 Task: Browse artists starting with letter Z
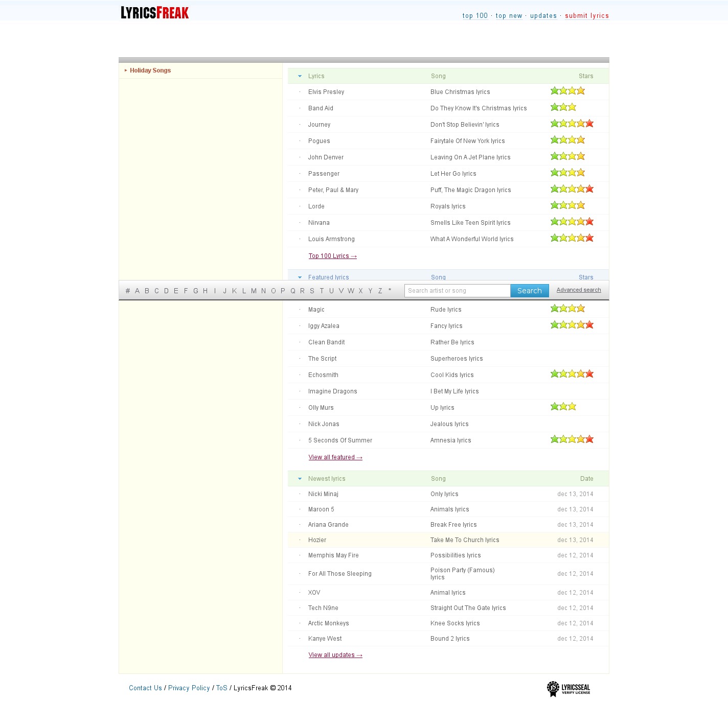pos(380,291)
